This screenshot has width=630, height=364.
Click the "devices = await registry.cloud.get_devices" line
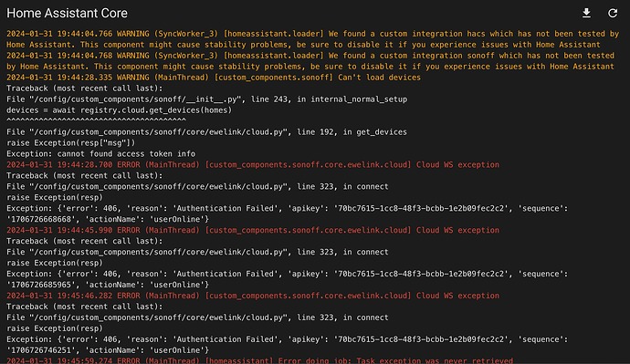(x=119, y=110)
